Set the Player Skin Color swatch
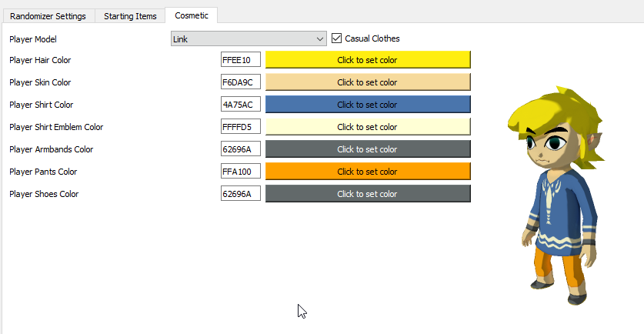 pyautogui.click(x=368, y=82)
